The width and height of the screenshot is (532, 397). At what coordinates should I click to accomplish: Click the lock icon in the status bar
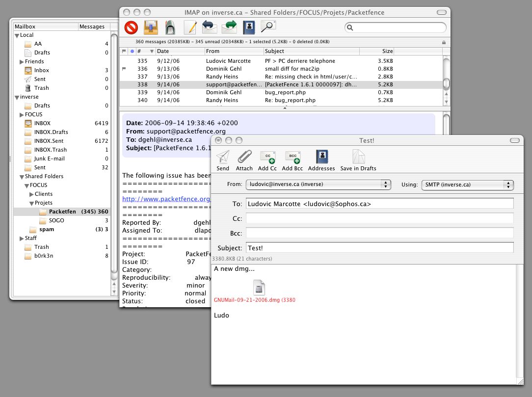click(x=444, y=42)
